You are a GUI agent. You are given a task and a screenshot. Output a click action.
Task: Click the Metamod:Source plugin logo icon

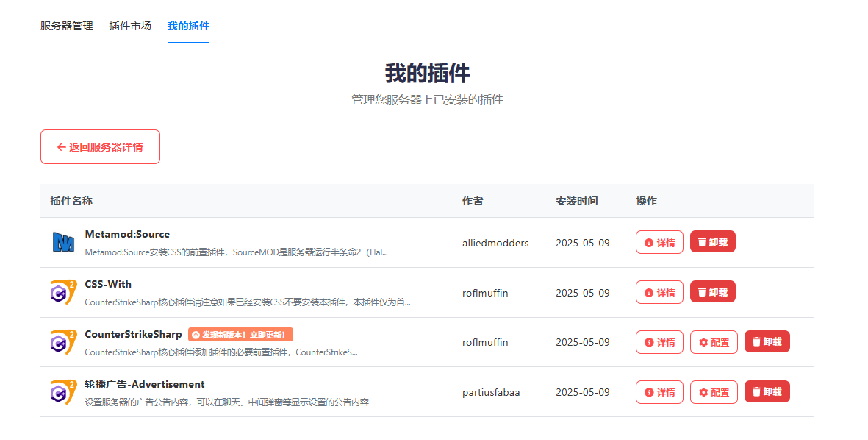(x=63, y=243)
